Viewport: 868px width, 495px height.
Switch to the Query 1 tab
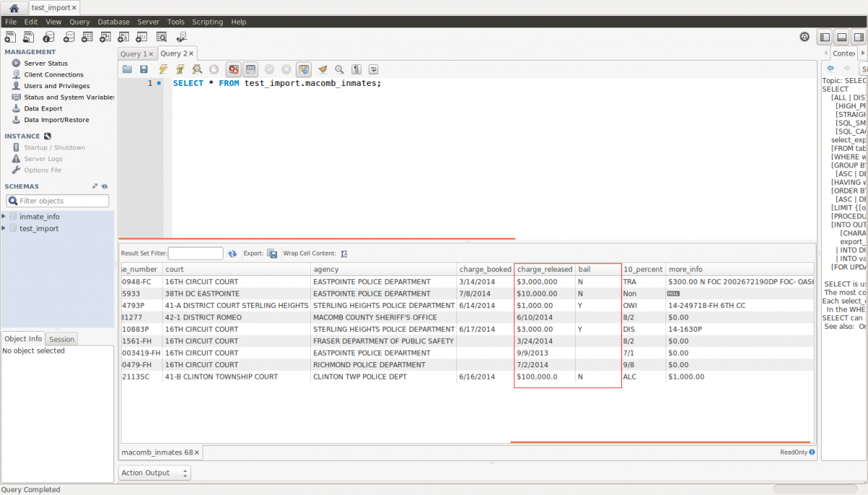click(x=135, y=53)
